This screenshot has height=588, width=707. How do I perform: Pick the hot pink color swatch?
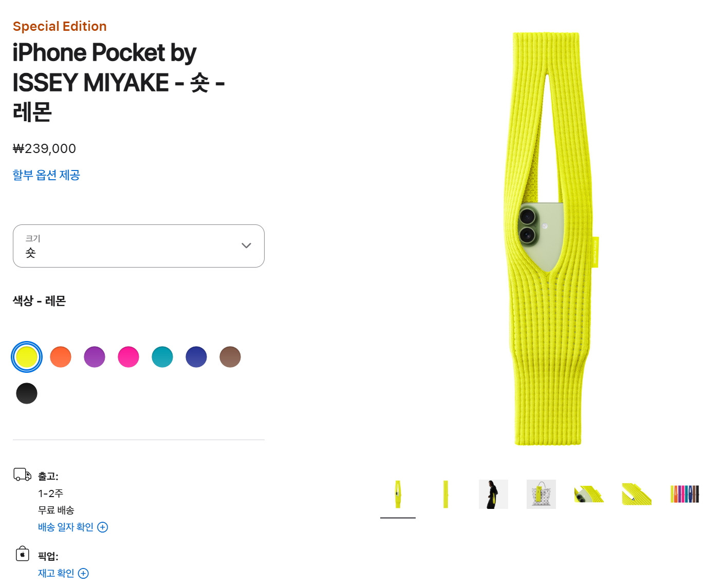coord(128,357)
